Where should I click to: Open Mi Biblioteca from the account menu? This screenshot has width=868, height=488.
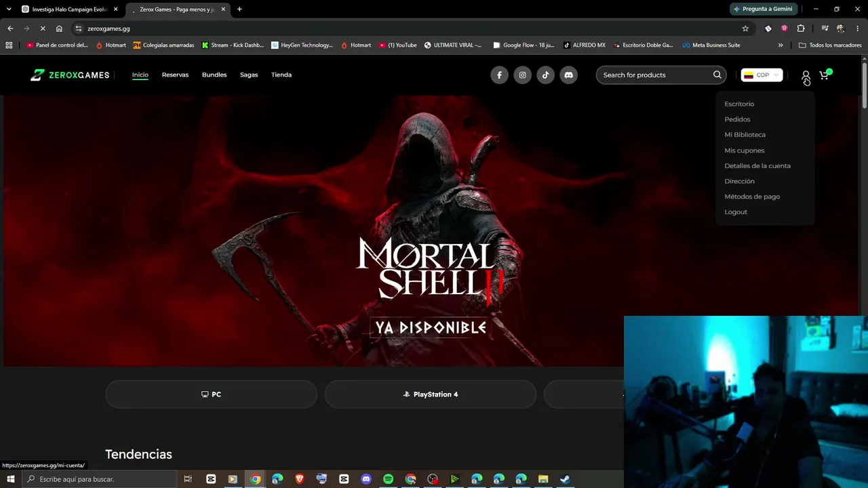point(745,135)
